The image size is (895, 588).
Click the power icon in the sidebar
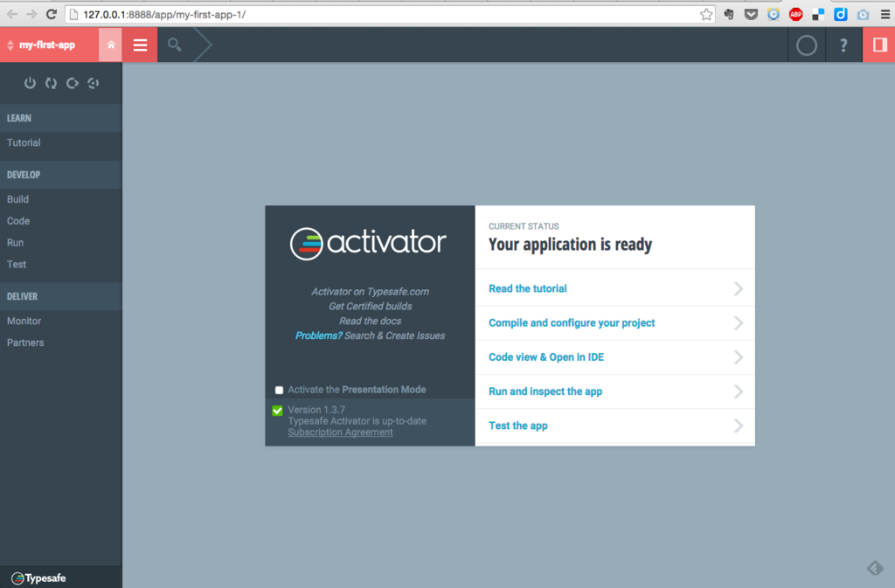tap(30, 83)
